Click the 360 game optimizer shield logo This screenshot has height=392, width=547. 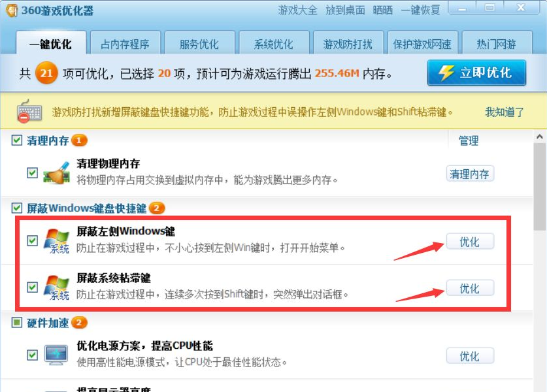tap(12, 10)
